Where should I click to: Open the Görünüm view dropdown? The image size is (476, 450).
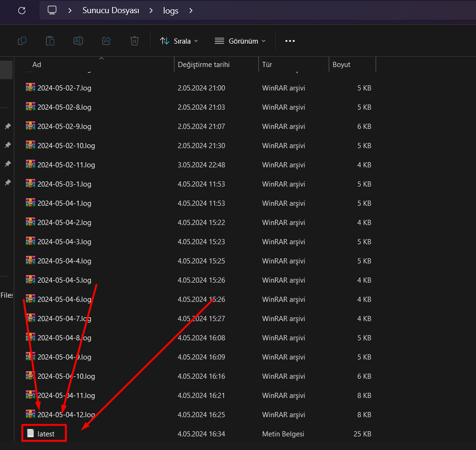click(240, 41)
